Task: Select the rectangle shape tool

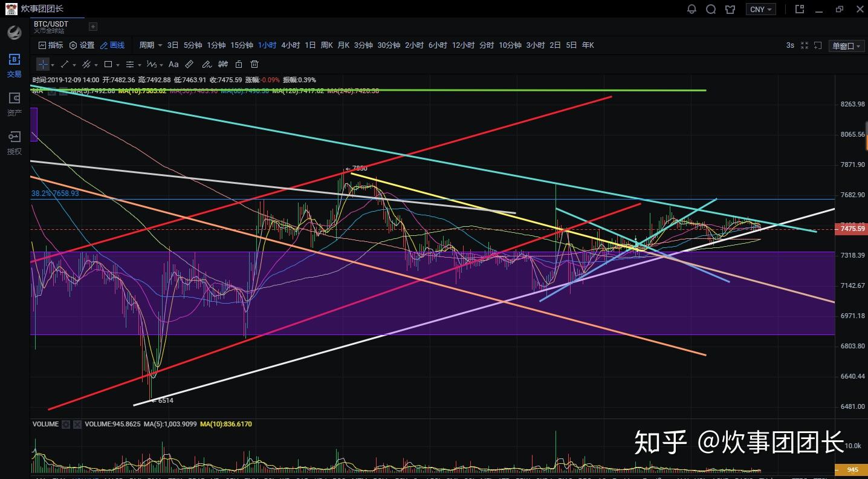Action: (108, 64)
